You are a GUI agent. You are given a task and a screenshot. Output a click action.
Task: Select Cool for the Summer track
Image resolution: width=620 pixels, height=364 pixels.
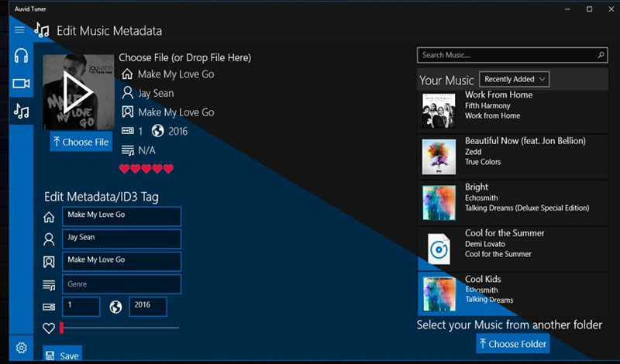point(511,247)
